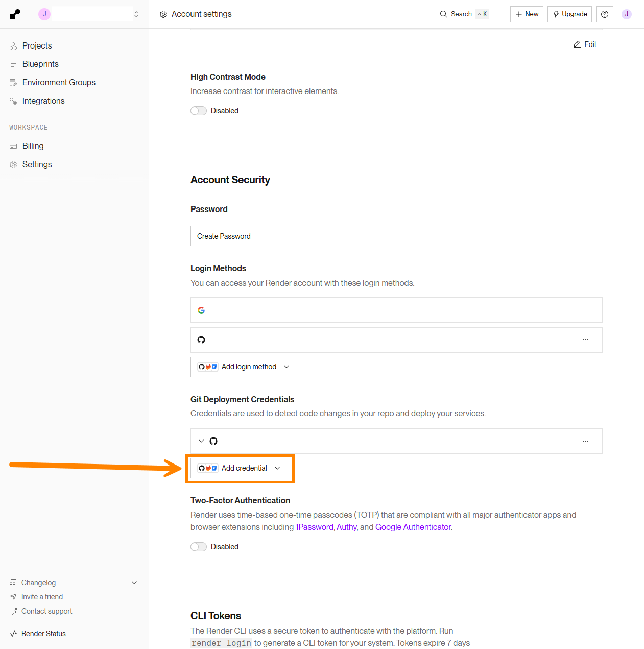
Task: Enable Two-Factor Authentication toggle
Action: tap(199, 547)
